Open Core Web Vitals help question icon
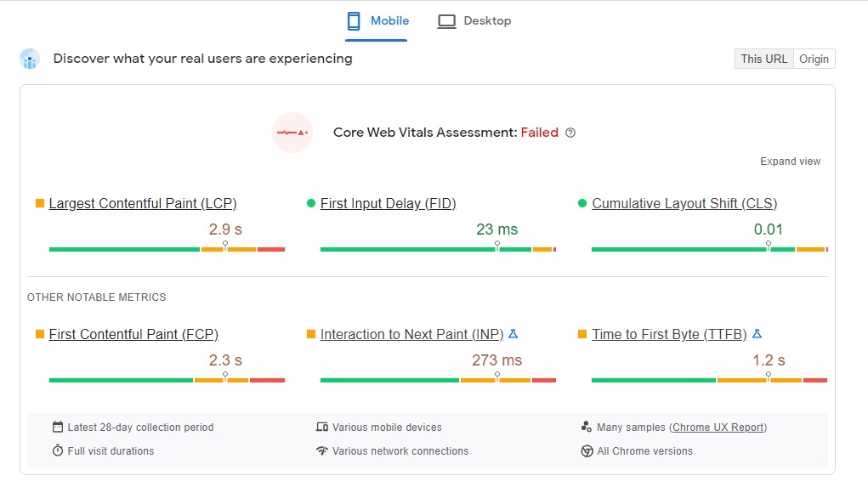Image resolution: width=868 pixels, height=487 pixels. click(570, 133)
